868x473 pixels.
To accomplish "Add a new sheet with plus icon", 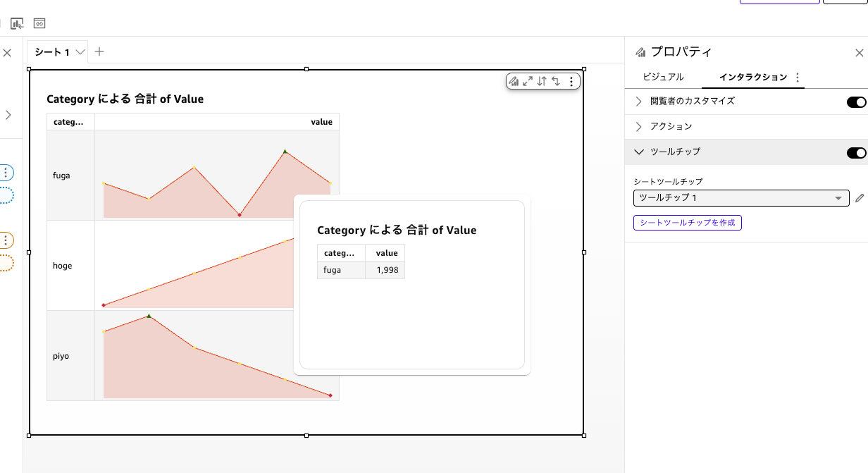I will pyautogui.click(x=99, y=51).
